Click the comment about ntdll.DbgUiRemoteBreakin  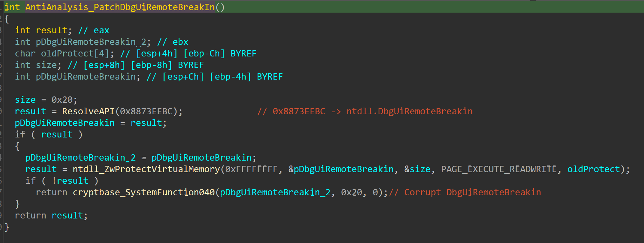[x=365, y=111]
